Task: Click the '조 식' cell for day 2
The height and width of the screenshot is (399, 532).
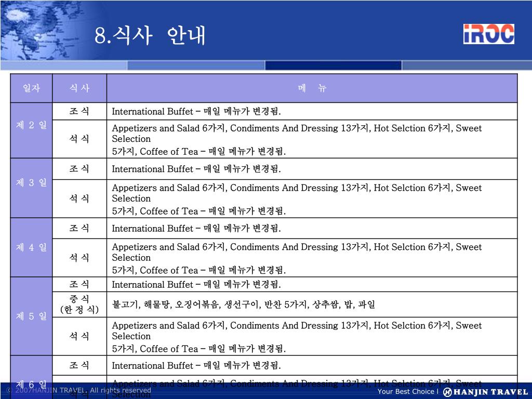Action: [79, 111]
